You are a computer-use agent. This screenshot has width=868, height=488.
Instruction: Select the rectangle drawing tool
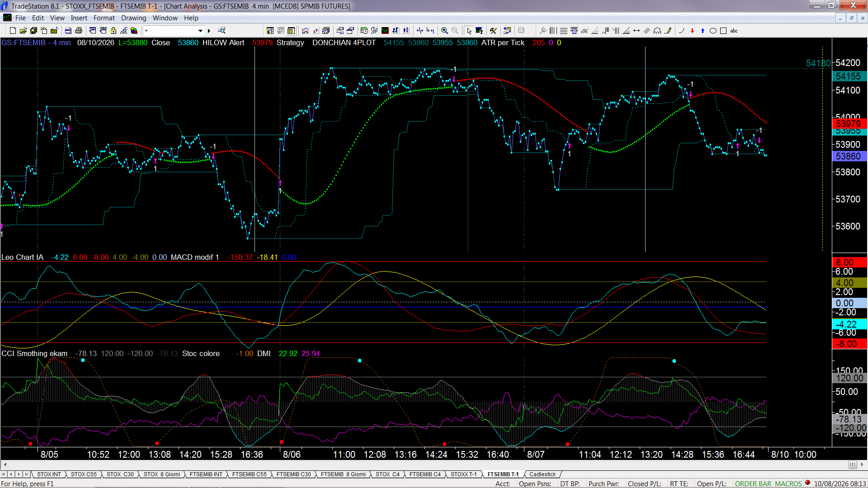[x=723, y=31]
